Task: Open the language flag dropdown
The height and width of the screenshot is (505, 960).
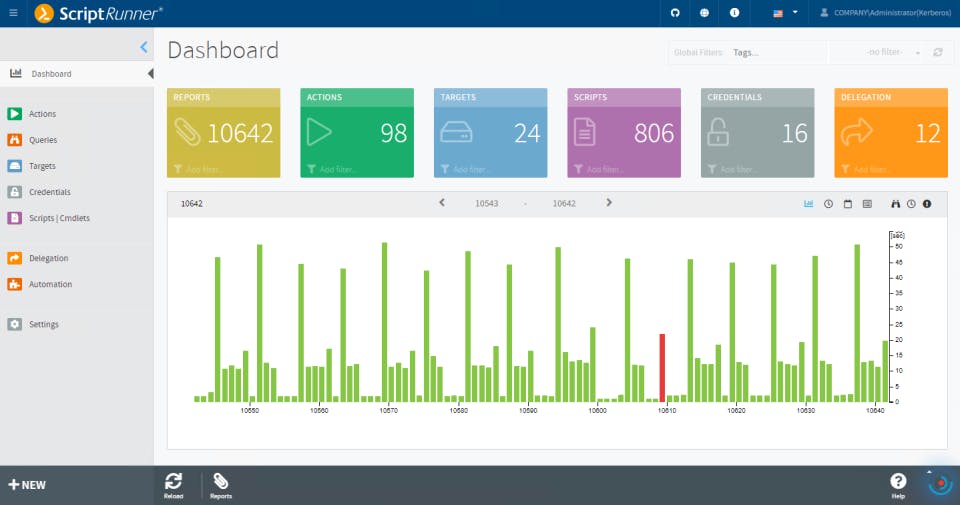Action: click(x=785, y=13)
